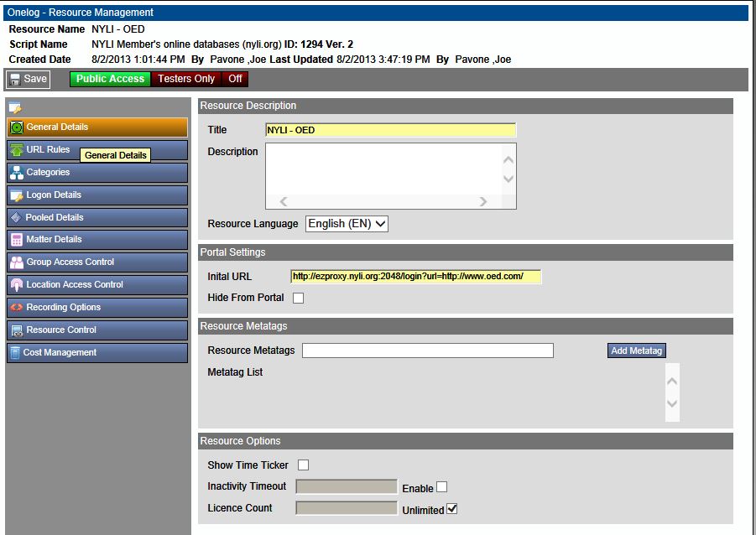The height and width of the screenshot is (535, 756).
Task: Click the Resource Options section header
Action: pos(466,441)
